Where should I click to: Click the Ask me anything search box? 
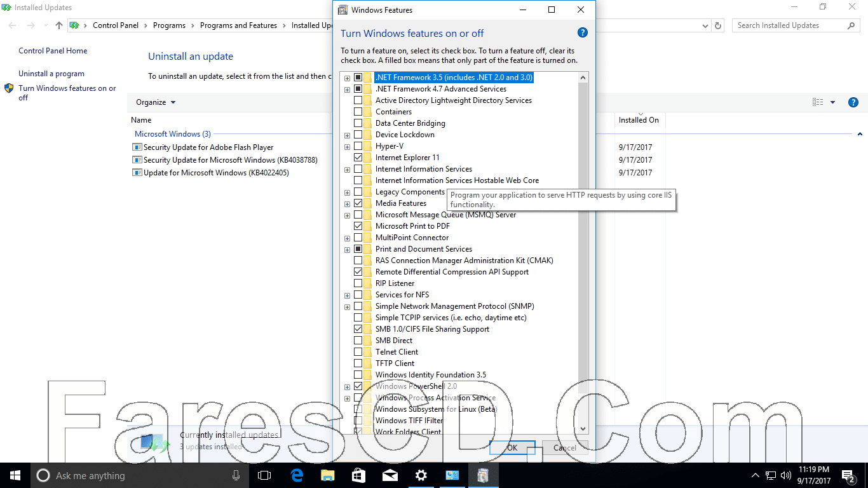coord(139,475)
